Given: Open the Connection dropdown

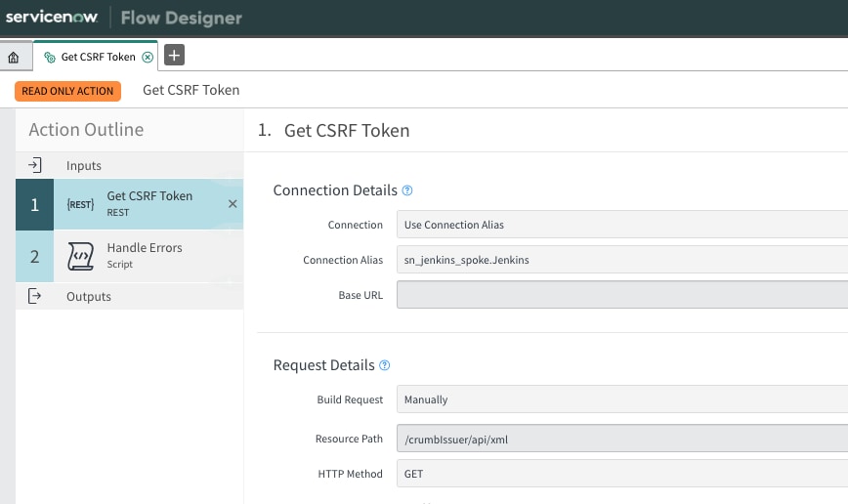Looking at the screenshot, I should 622,225.
